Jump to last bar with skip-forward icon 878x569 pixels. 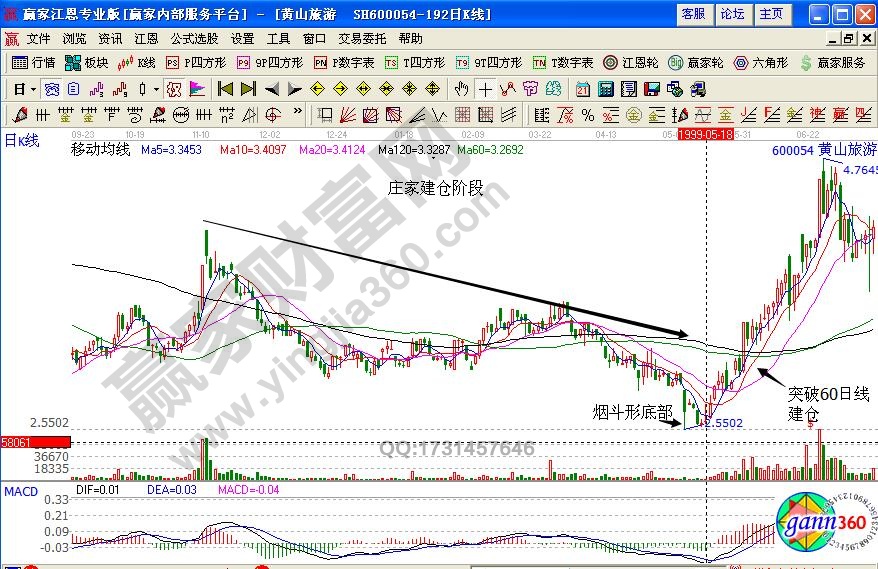(x=248, y=89)
